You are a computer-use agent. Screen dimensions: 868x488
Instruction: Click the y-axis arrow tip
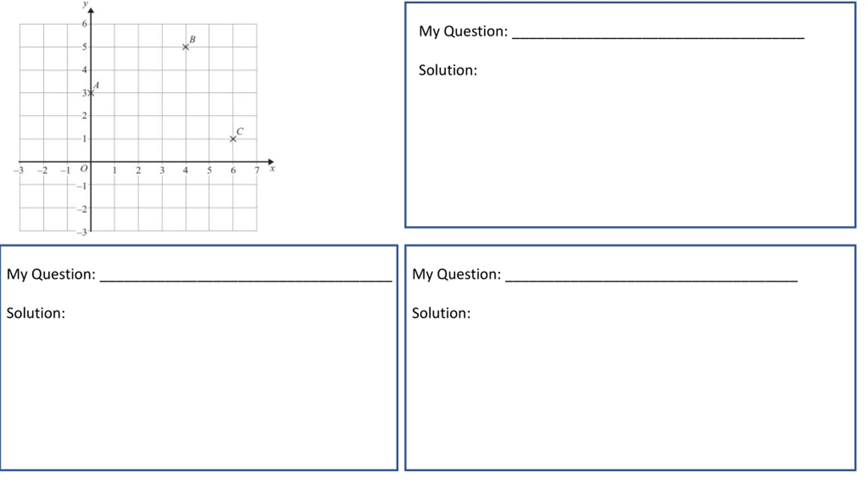point(91,11)
